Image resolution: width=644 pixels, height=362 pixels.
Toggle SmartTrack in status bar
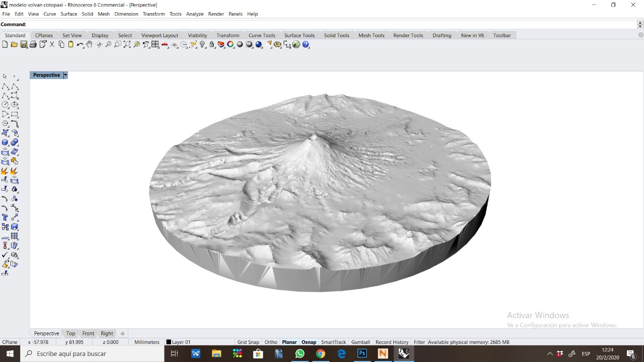click(334, 342)
